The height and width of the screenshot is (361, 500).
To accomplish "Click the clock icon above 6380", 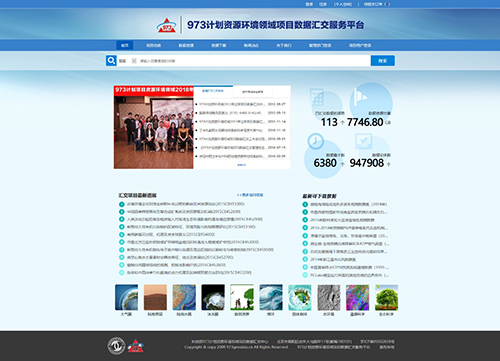I will 315,141.
